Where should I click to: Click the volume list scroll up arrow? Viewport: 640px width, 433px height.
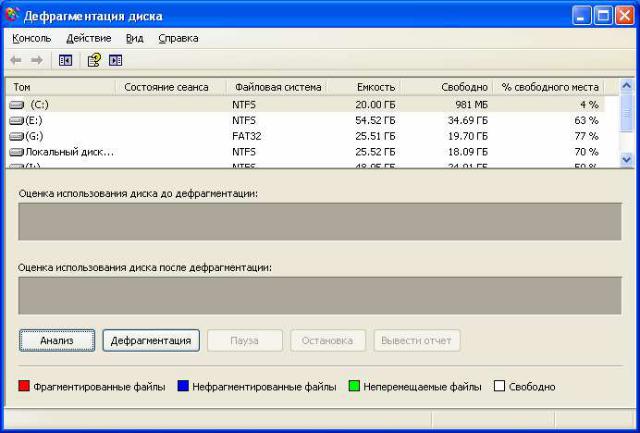tap(626, 85)
